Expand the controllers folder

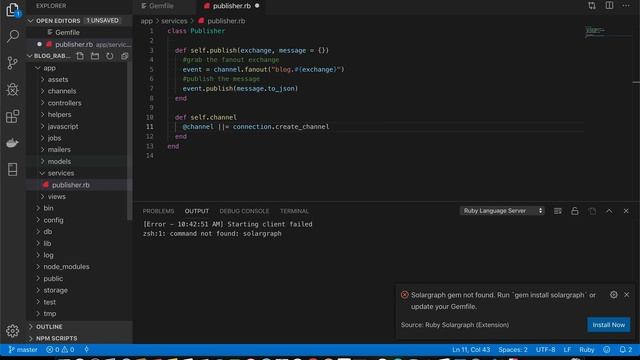tap(80, 103)
